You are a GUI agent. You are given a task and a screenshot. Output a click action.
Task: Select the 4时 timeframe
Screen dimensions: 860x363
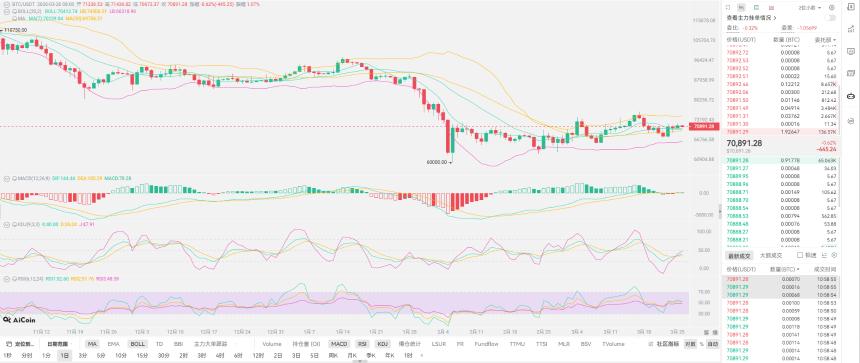click(x=220, y=355)
